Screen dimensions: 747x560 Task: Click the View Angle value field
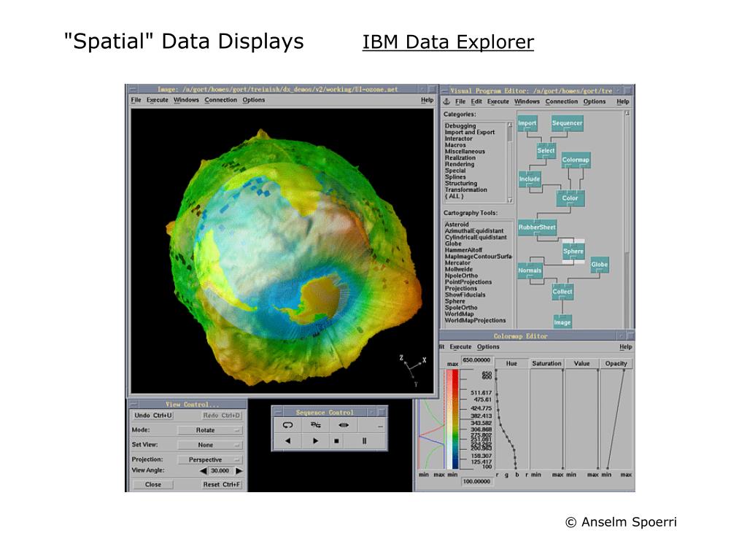point(220,470)
